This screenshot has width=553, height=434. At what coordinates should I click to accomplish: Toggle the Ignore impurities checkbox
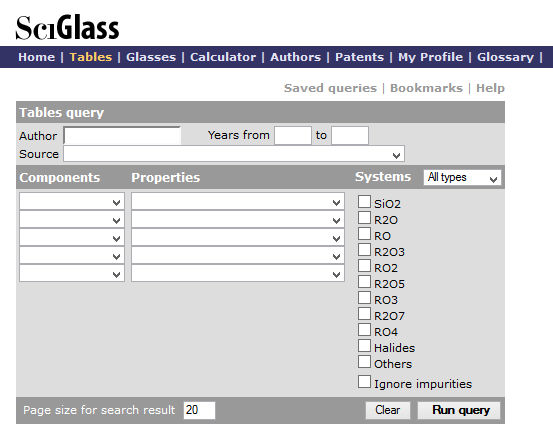(x=364, y=382)
